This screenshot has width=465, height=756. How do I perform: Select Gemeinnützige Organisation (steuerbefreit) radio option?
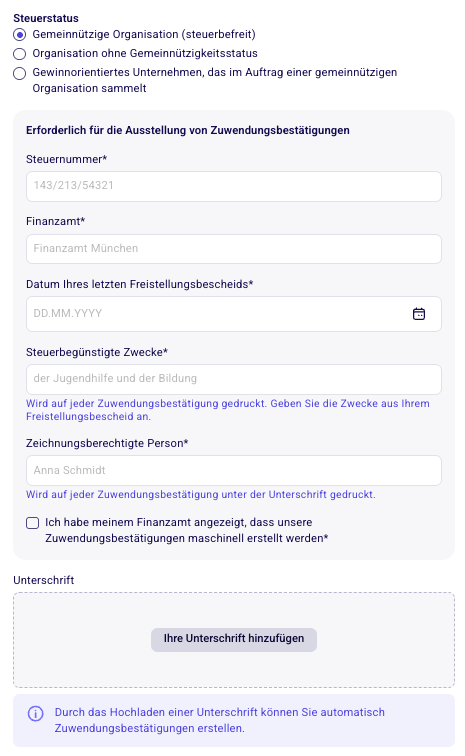[x=19, y=35]
